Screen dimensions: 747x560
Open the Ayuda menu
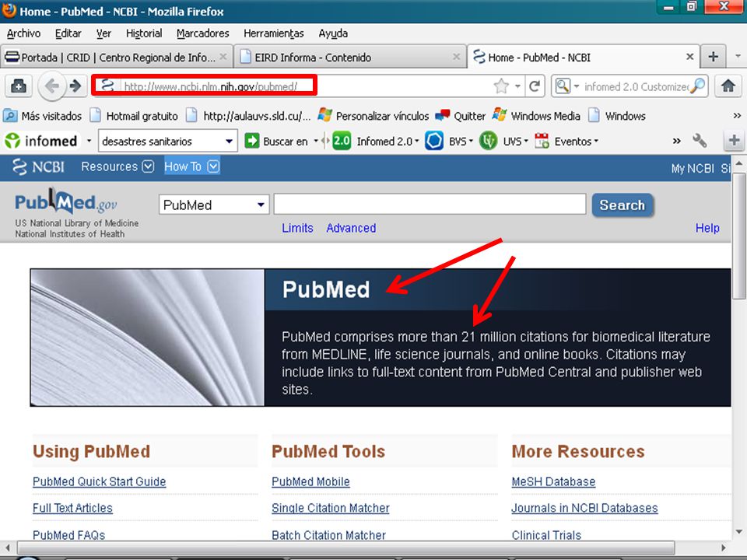coord(333,33)
